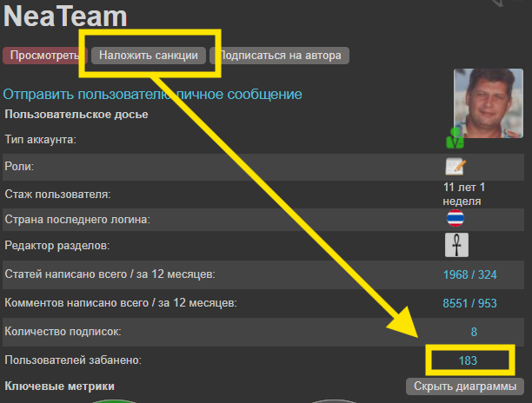Select the Тип аккаунта row label
Viewport: 532px width, 403px height.
[x=41, y=140]
